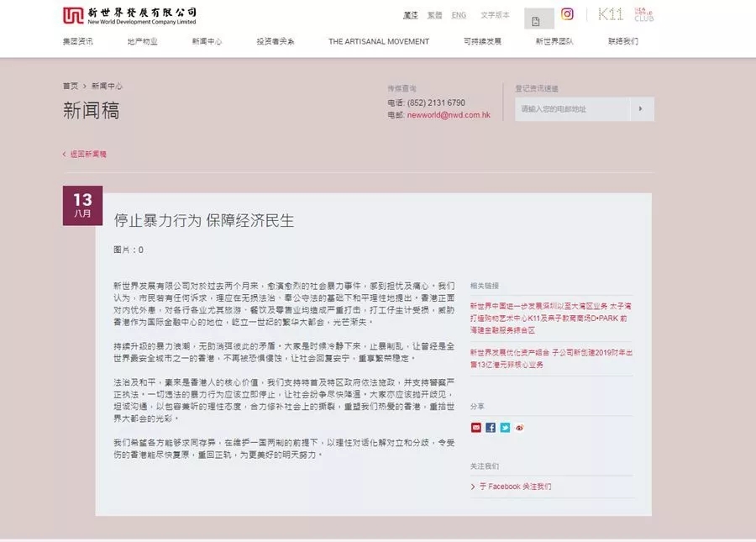Open the New World Club logo
The height and width of the screenshot is (542, 756).
[x=644, y=14]
